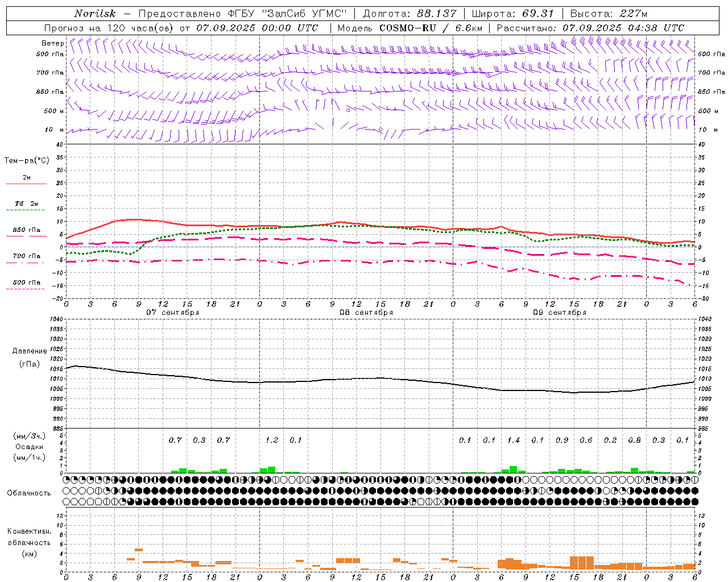This screenshot has width=728, height=582.
Task: Click the 0.9 precipitation amount value
Action: [562, 440]
